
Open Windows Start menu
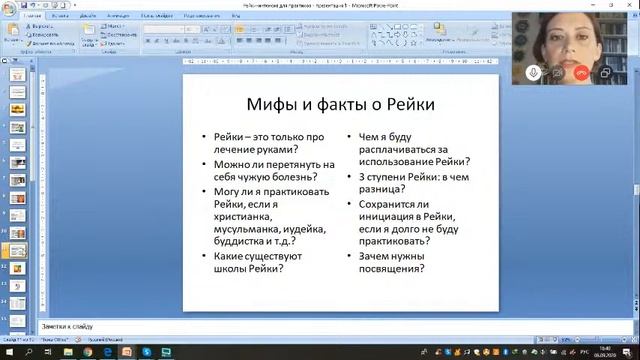point(9,352)
